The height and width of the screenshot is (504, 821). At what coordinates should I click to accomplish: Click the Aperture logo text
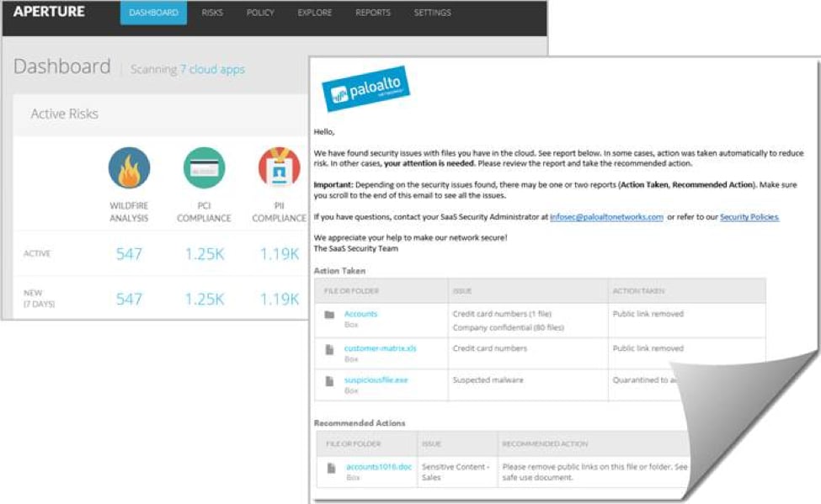(x=49, y=12)
